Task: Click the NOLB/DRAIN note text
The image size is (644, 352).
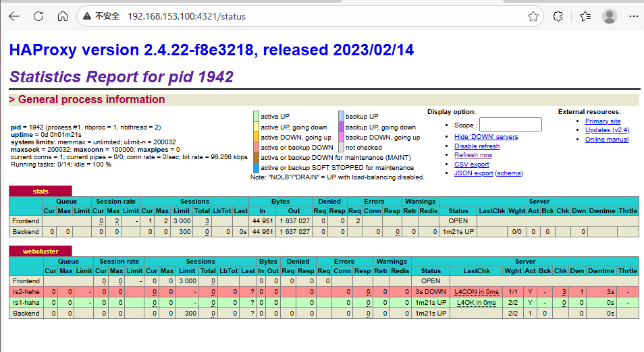Action: click(338, 177)
